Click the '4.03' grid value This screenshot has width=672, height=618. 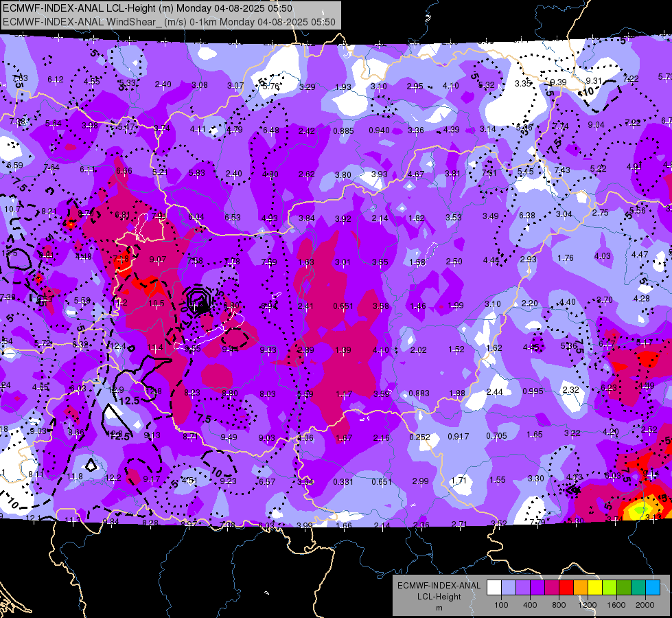(602, 256)
